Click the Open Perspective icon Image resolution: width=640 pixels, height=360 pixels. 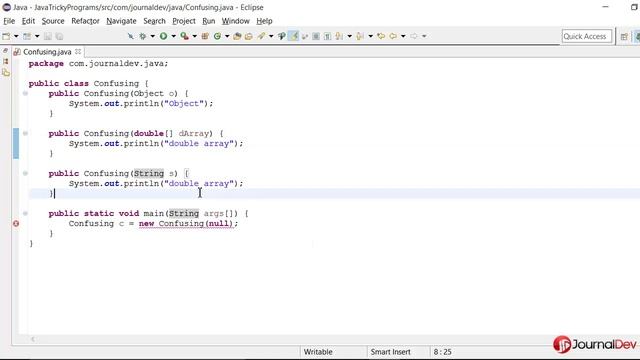(624, 37)
